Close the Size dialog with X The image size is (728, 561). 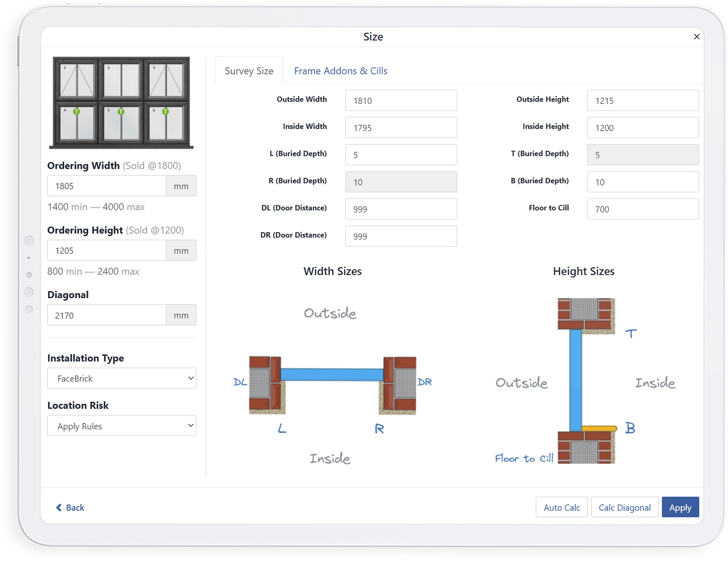[696, 37]
